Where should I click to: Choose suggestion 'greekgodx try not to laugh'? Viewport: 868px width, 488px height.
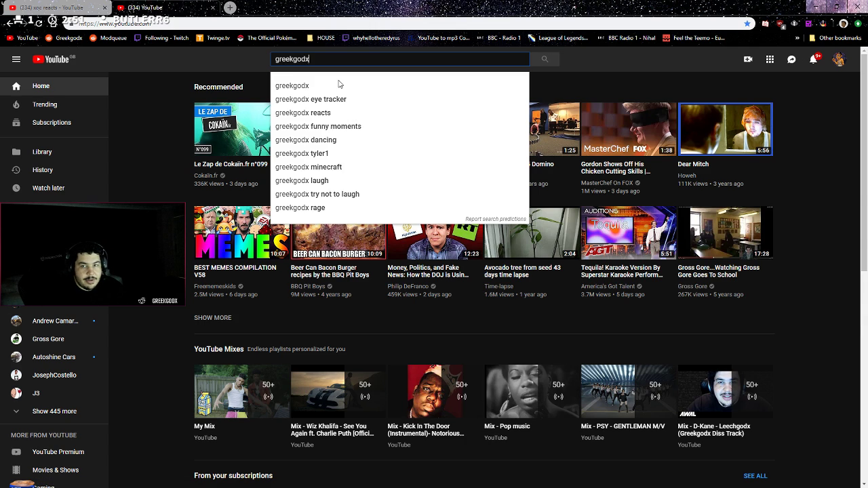click(399, 194)
